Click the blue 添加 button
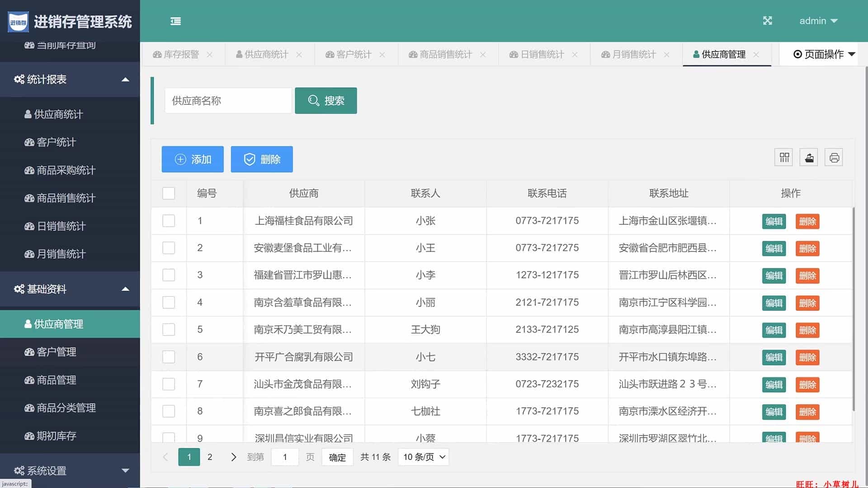 click(193, 159)
